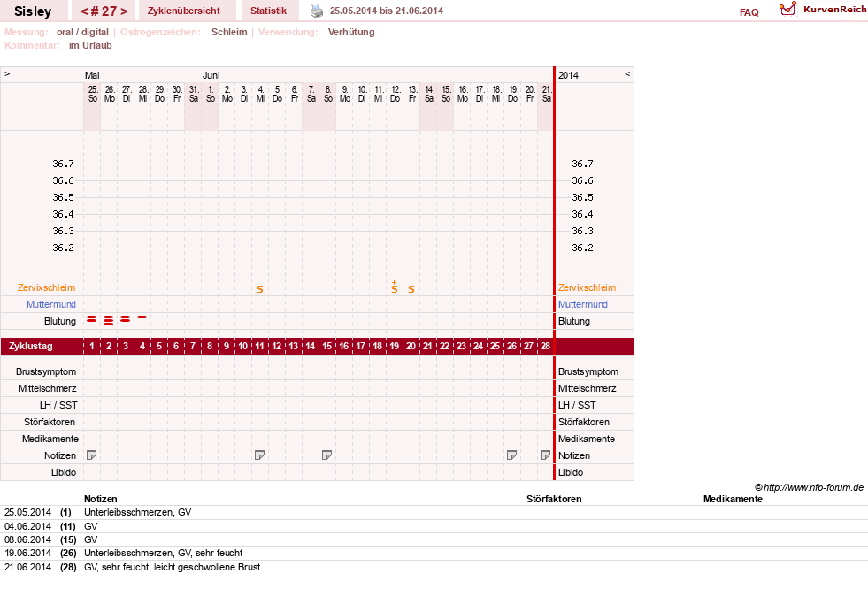
Task: Click the left Medikamente row label
Action: (x=50, y=439)
